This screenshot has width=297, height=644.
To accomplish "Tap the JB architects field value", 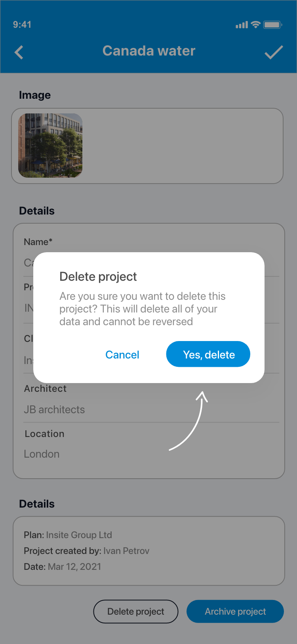I will click(54, 410).
